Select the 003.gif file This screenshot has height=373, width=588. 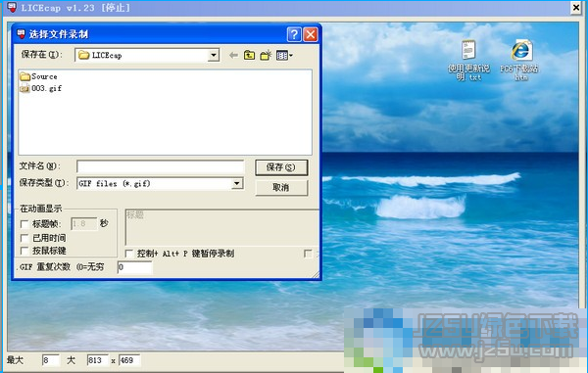click(41, 88)
